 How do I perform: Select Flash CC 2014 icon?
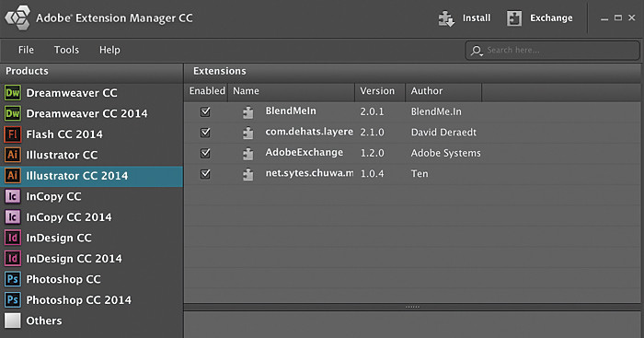click(13, 134)
